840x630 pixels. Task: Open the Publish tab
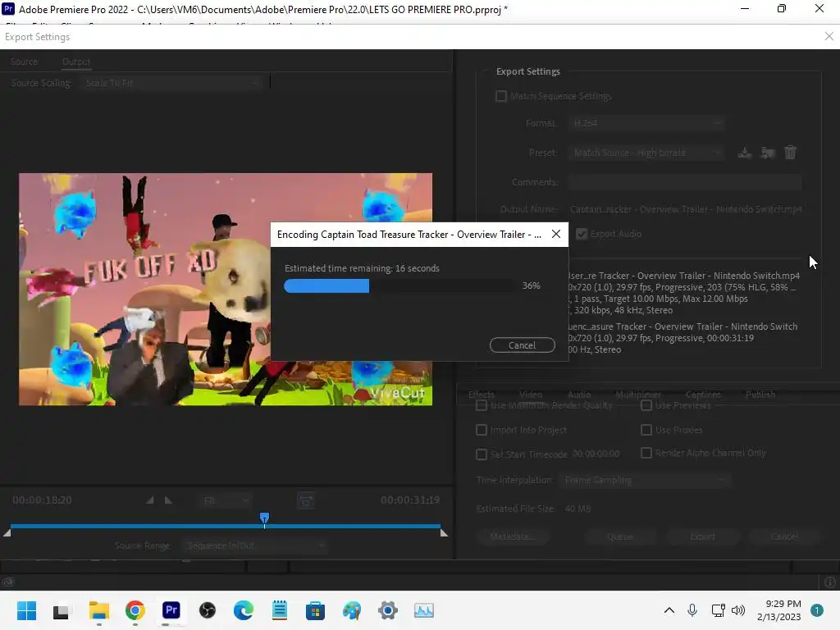760,395
